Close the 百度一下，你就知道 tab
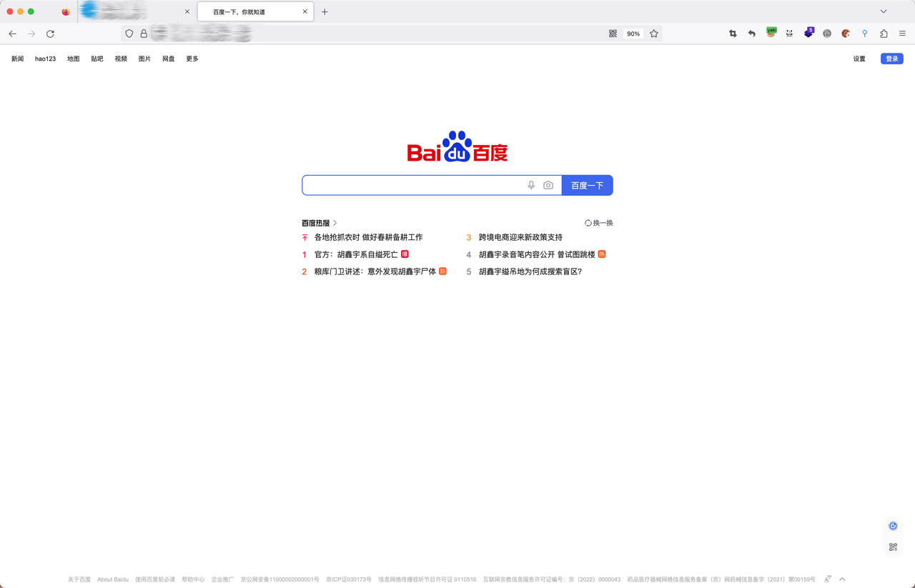 305,11
